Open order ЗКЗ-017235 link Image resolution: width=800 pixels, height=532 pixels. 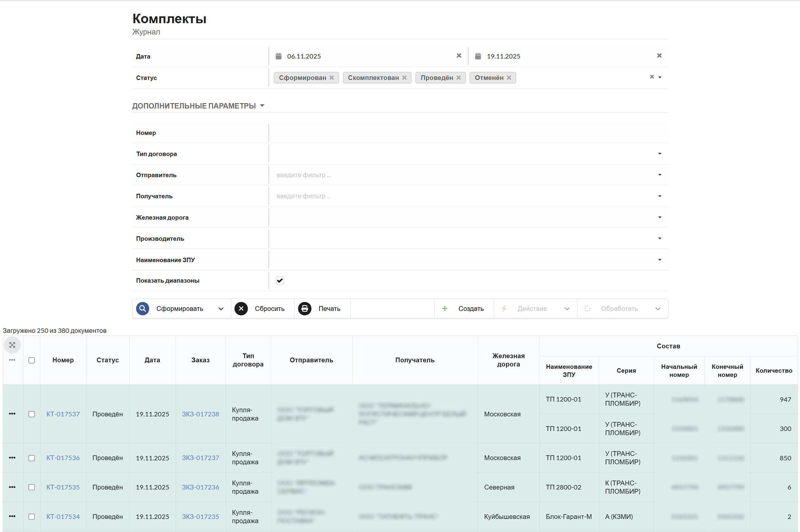coord(201,516)
